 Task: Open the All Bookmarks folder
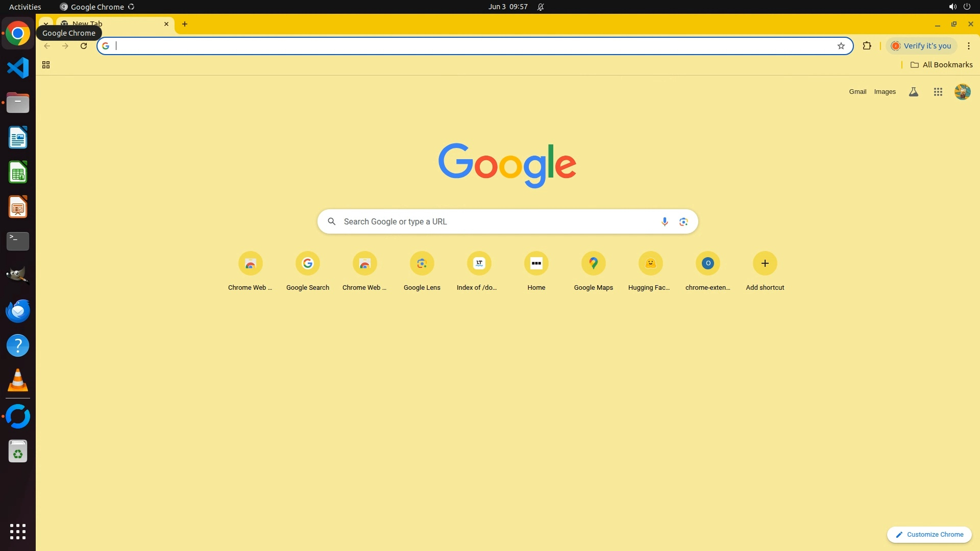(x=941, y=65)
